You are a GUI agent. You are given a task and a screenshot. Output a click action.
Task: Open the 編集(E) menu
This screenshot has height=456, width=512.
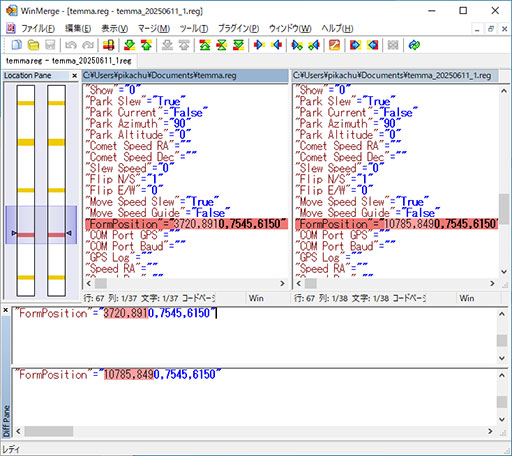tap(78, 29)
